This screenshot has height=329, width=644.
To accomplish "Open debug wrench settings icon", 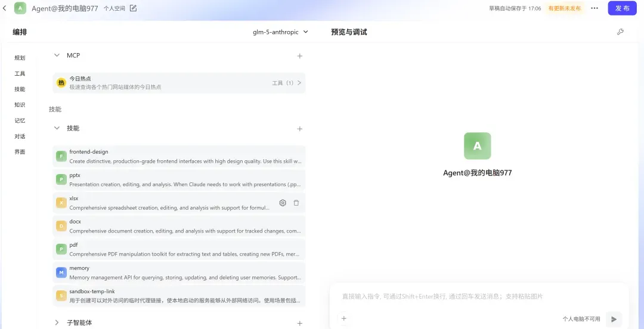I will pyautogui.click(x=620, y=32).
